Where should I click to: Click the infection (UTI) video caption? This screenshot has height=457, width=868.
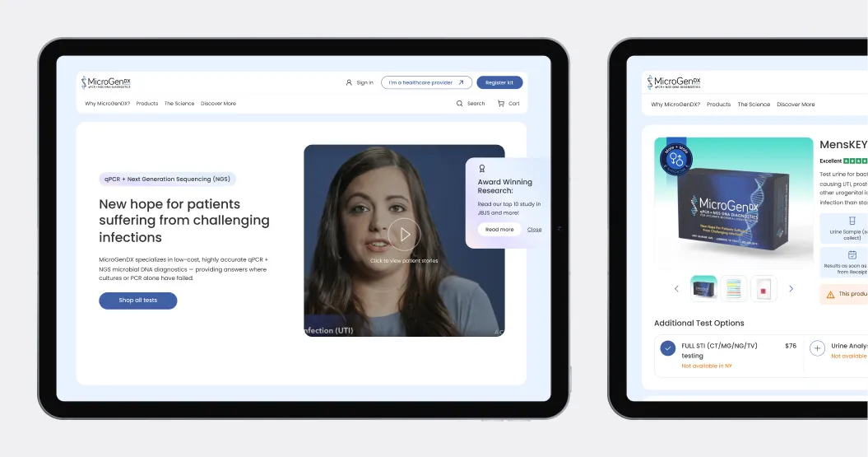click(x=329, y=331)
